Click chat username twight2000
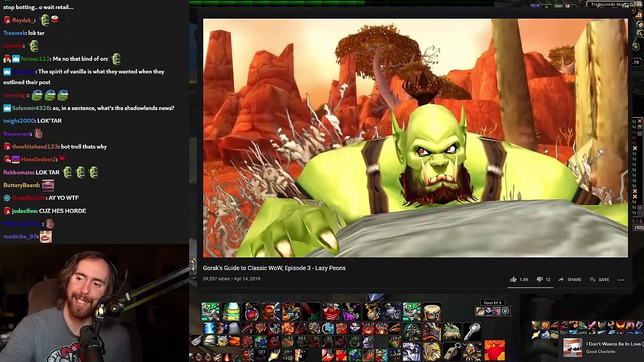This screenshot has height=362, width=644. [19, 121]
